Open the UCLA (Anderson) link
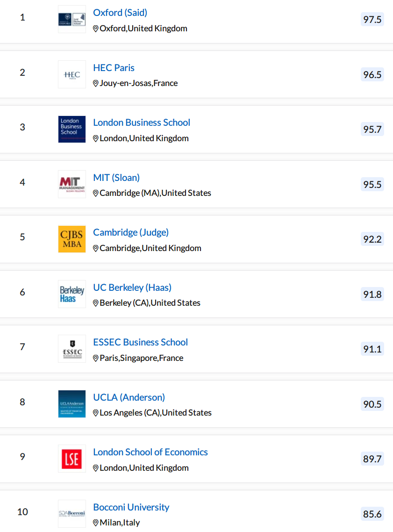The width and height of the screenshot is (393, 532). pos(129,397)
